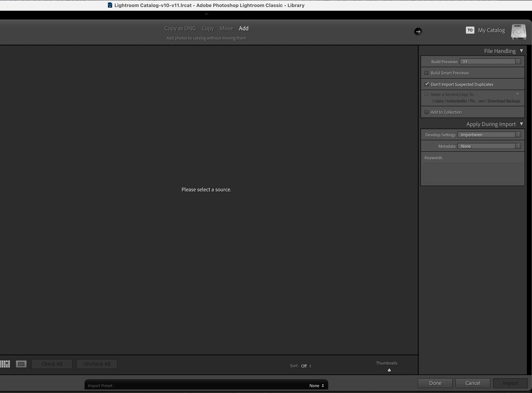The width and height of the screenshot is (532, 393).
Task: Collapse the File Handling panel
Action: point(521,51)
